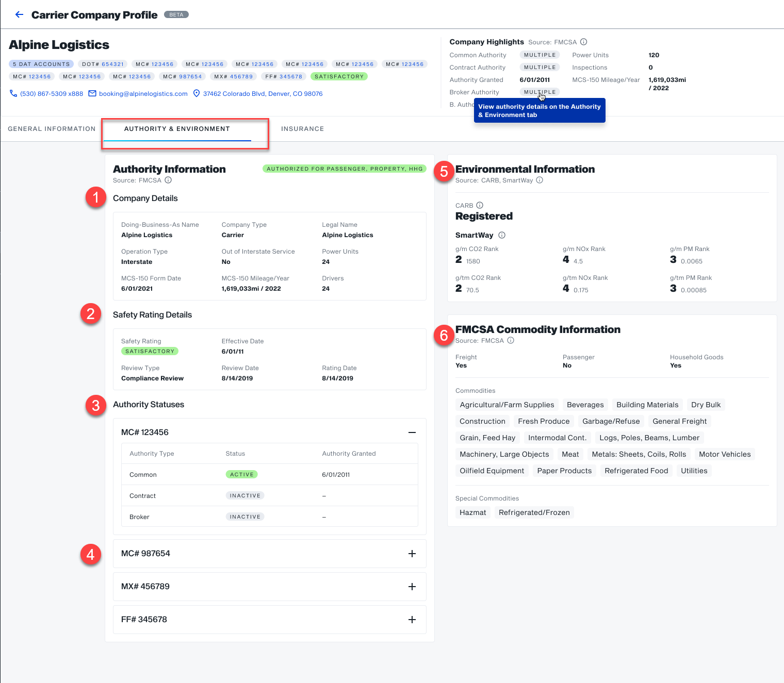The width and height of the screenshot is (784, 683).
Task: Click the Broker Authority MULTIPLE badge
Action: (x=540, y=92)
